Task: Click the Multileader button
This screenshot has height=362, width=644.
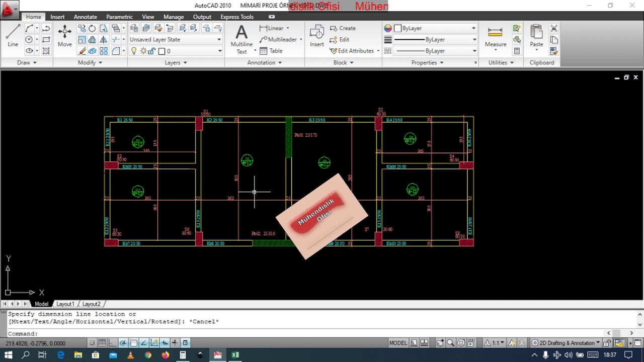Action: (x=281, y=39)
